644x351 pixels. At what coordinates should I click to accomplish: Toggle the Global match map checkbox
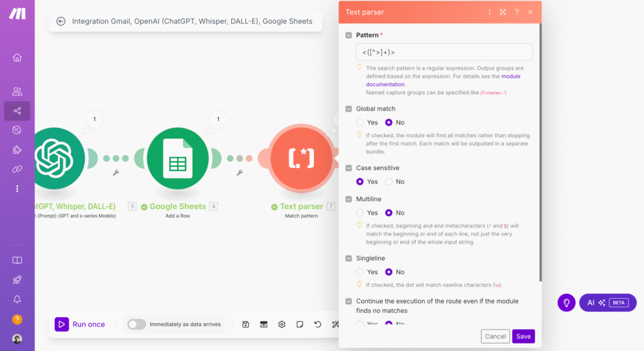tap(348, 109)
